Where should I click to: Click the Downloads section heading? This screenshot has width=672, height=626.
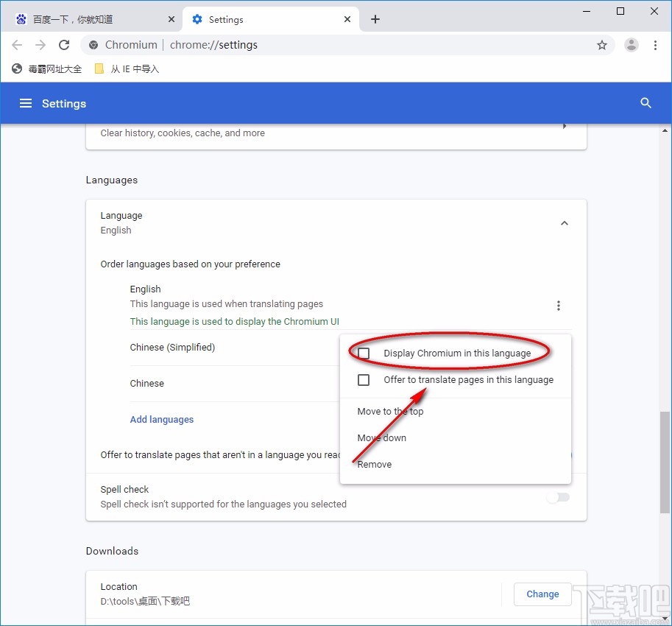[x=113, y=551]
